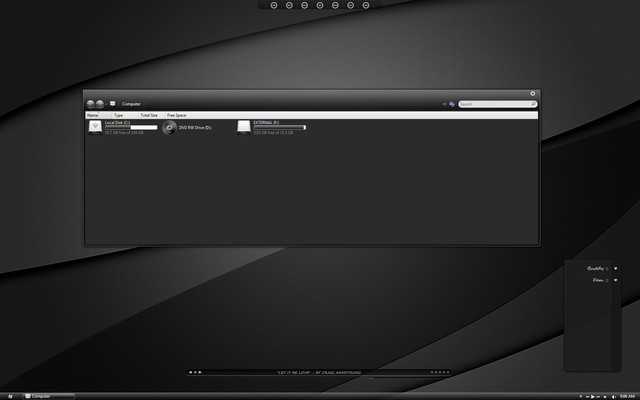Click the fifth circular dock icon at top
This screenshot has width=640, height=400.
(x=335, y=5)
